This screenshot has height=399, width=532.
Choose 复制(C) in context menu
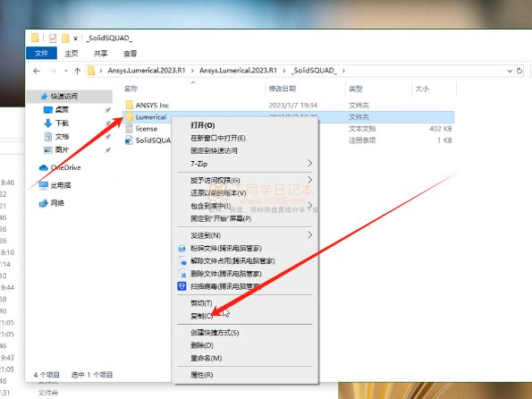tap(245, 316)
